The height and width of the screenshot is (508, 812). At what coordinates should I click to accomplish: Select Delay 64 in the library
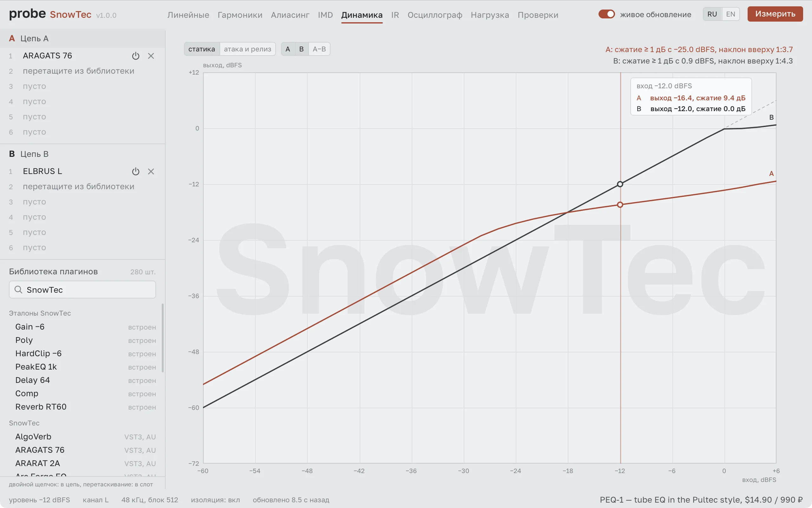pos(82,380)
